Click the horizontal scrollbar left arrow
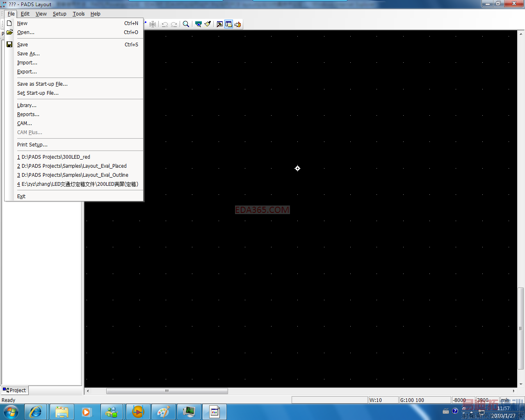Screen dimensions: 525x420 tap(88, 391)
